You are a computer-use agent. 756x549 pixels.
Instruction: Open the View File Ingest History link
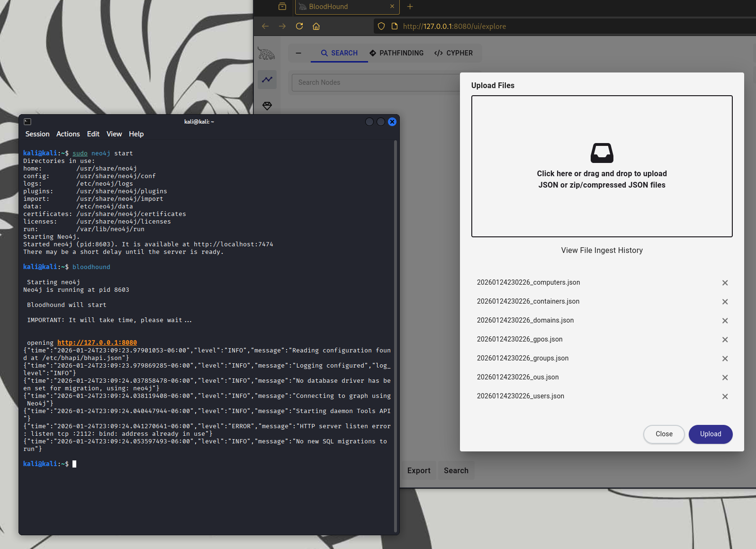tap(602, 251)
